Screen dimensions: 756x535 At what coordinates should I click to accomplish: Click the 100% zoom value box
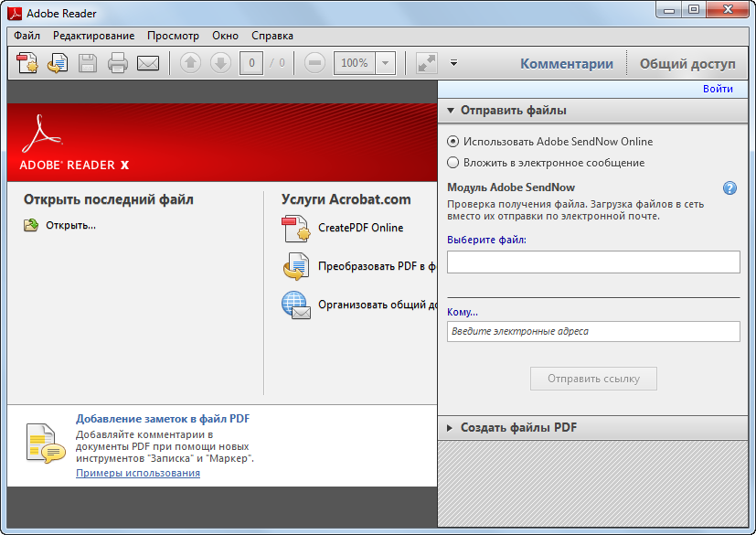(x=355, y=63)
